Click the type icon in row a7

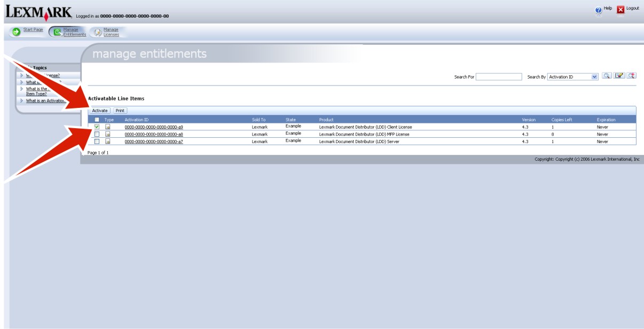[107, 142]
